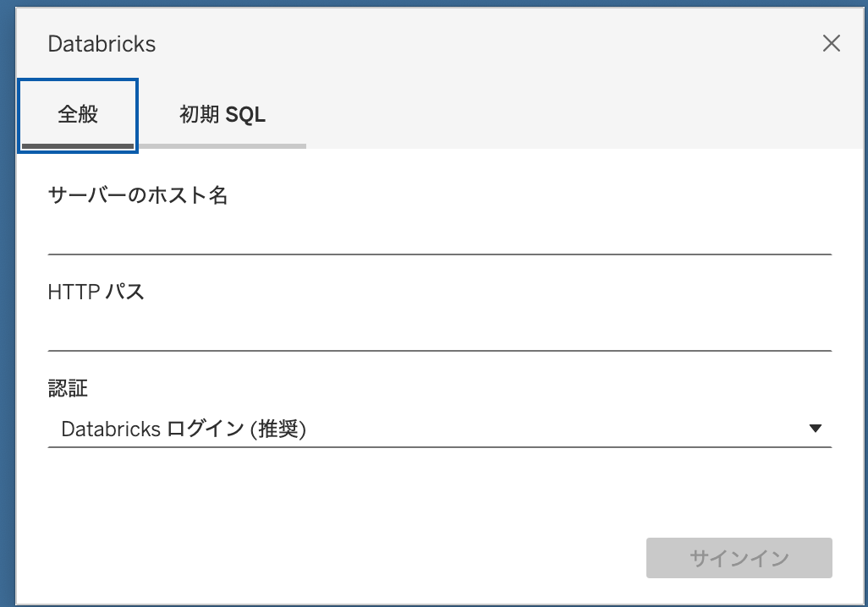
Task: Click the dark underline beneath 全般 tab
Action: (78, 146)
